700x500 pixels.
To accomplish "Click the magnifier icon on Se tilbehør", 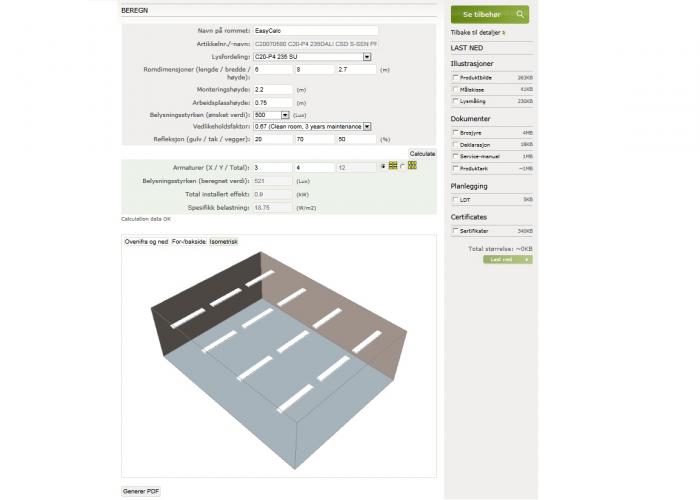I will pos(520,15).
